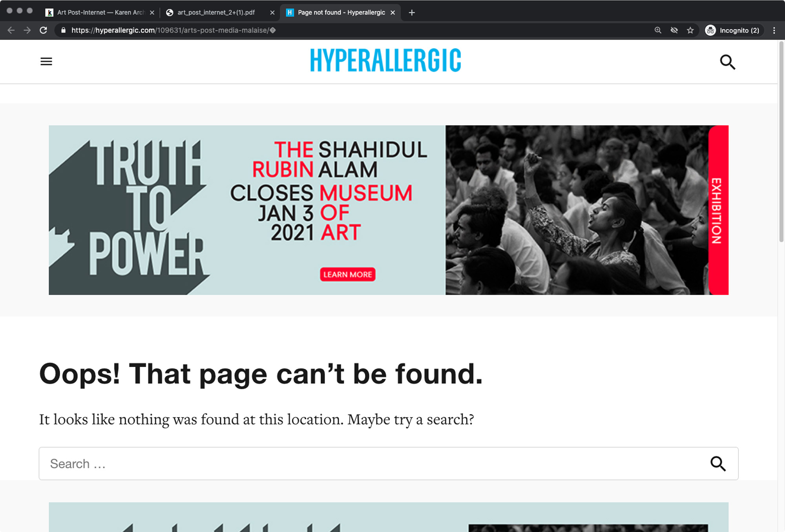Screen dimensions: 785x532
Task: Submit search with the search box magnifier
Action: 718,463
